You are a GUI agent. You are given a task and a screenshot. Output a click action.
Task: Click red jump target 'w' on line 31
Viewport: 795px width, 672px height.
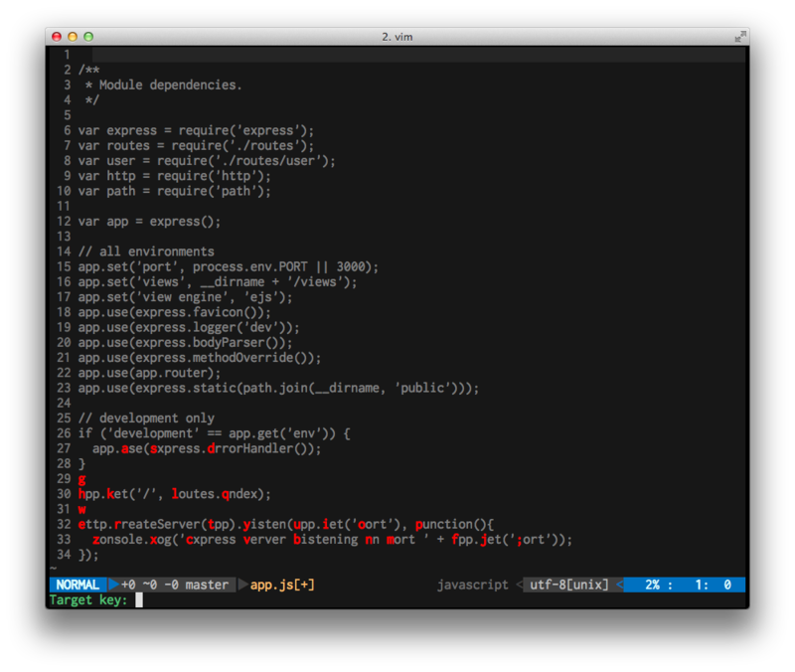pos(82,509)
